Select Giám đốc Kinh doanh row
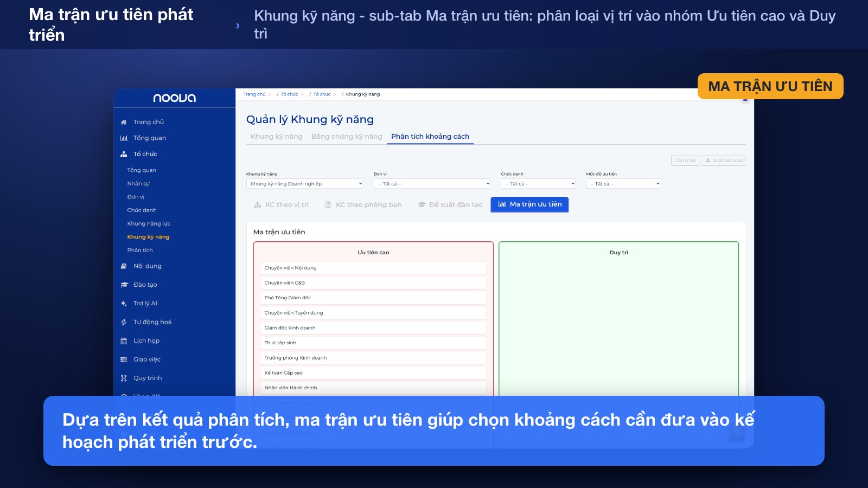Screen dimensions: 868x488 point(373,328)
